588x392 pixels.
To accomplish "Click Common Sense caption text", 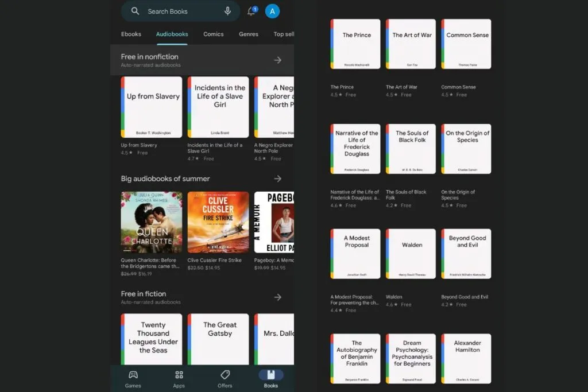I will pos(458,87).
